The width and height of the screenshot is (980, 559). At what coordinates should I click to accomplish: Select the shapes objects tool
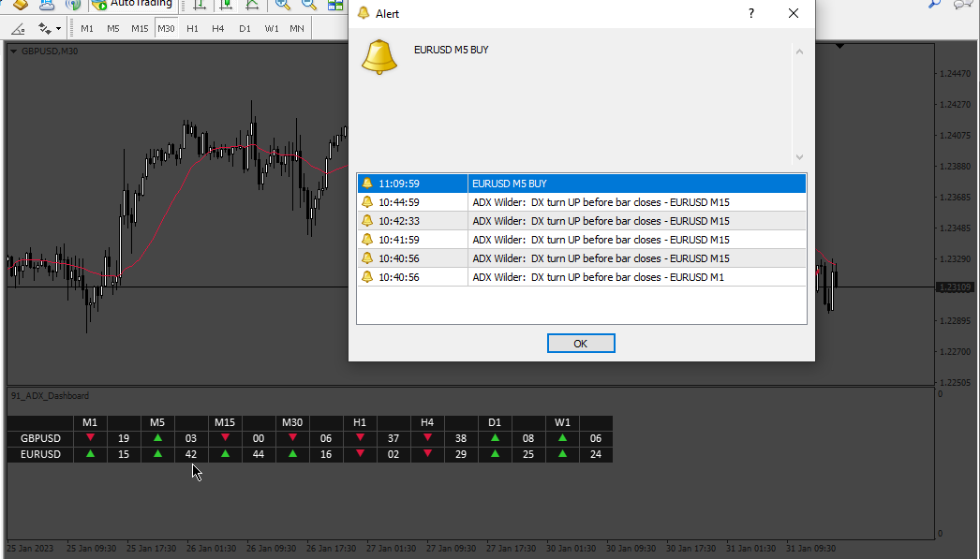coord(44,29)
